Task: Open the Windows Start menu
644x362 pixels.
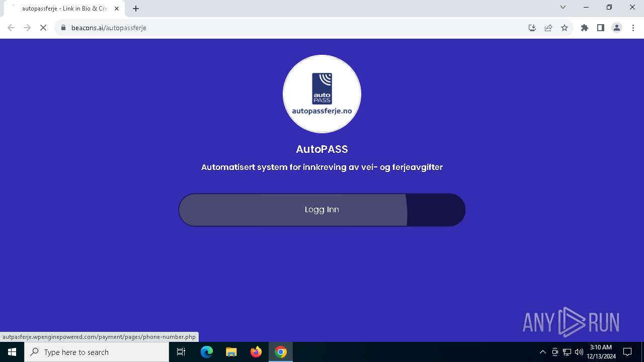Action: pyautogui.click(x=12, y=352)
